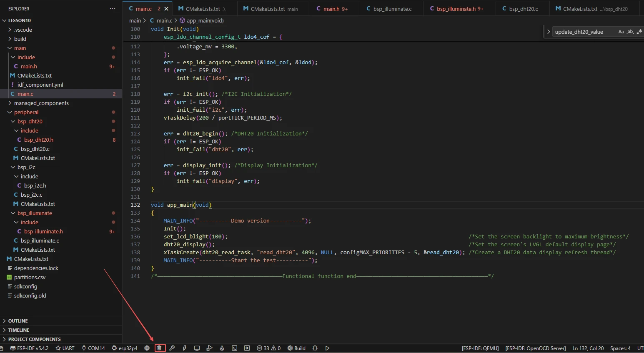Expand the managed_components folder
The height and width of the screenshot is (353, 644).
pos(41,103)
